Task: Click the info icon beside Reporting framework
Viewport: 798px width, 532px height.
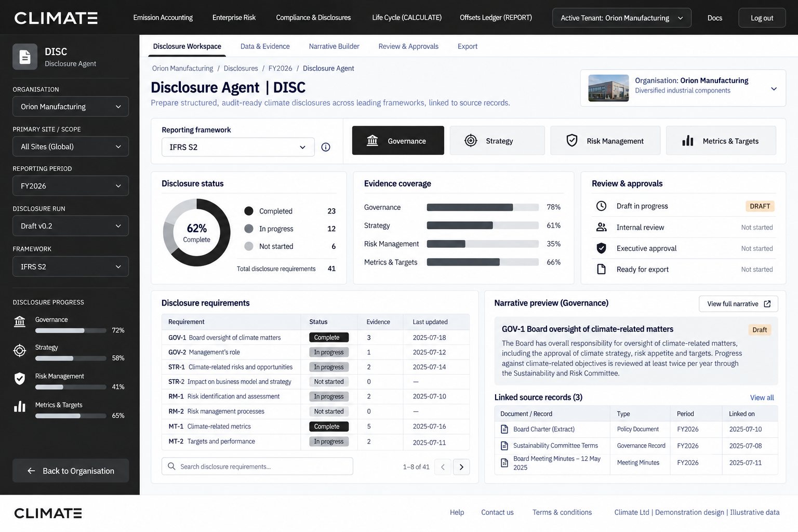Action: (326, 147)
